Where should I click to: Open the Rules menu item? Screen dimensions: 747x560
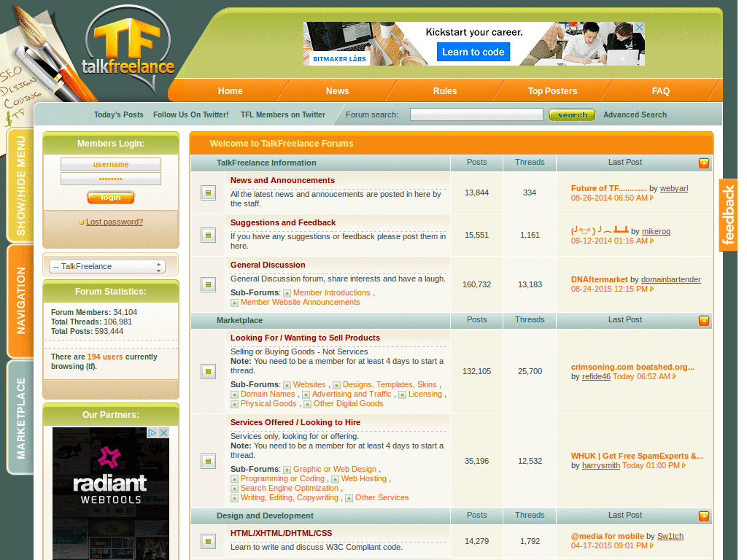445,91
